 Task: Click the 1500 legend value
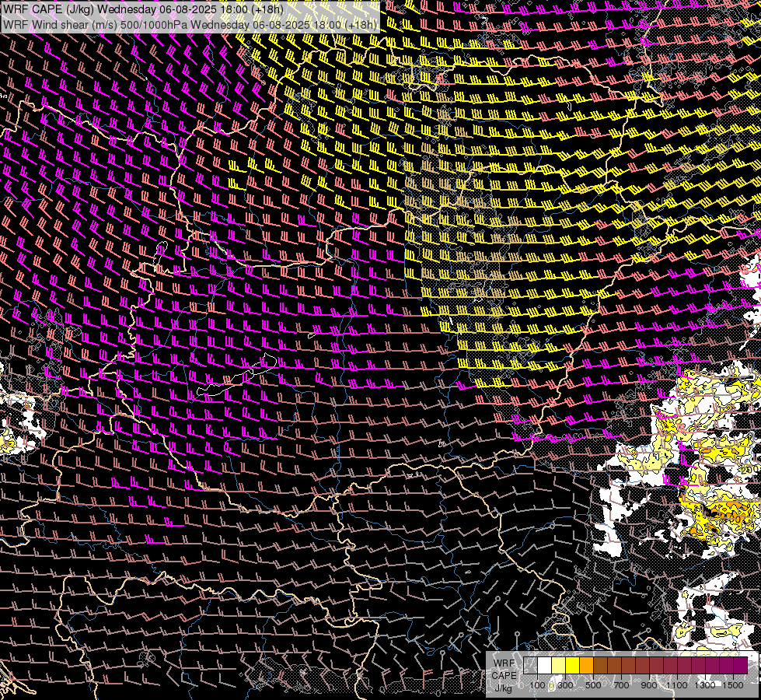point(733,685)
